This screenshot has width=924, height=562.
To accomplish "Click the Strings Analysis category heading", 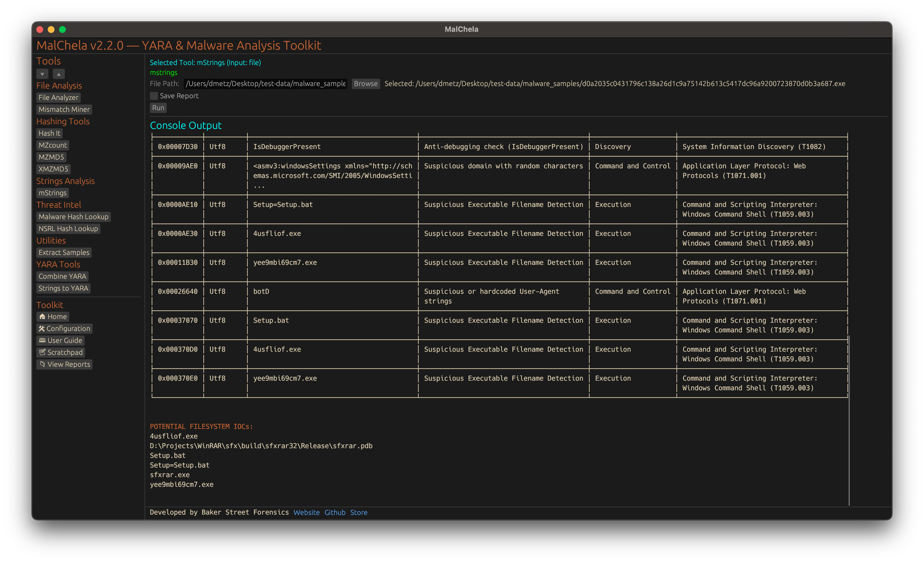I will point(65,181).
